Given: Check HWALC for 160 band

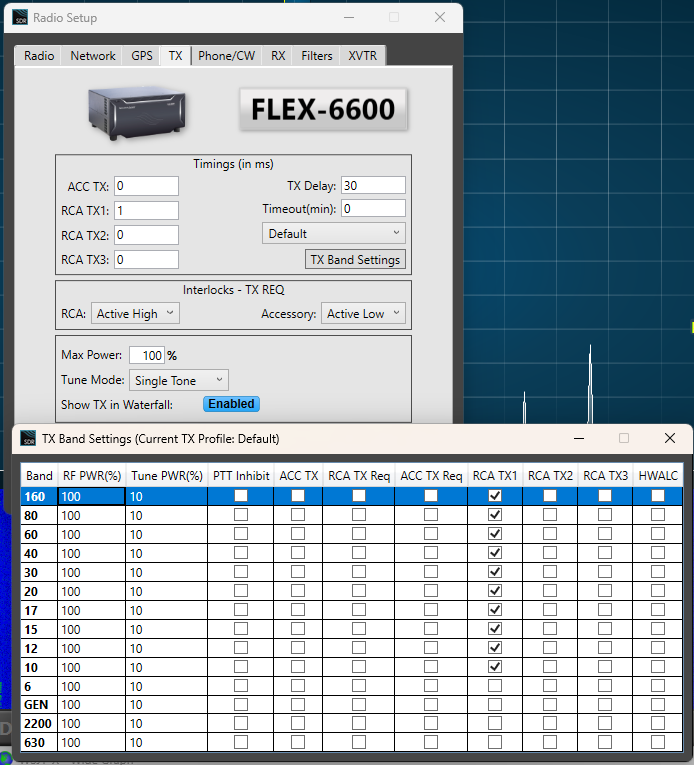Looking at the screenshot, I should click(x=658, y=496).
